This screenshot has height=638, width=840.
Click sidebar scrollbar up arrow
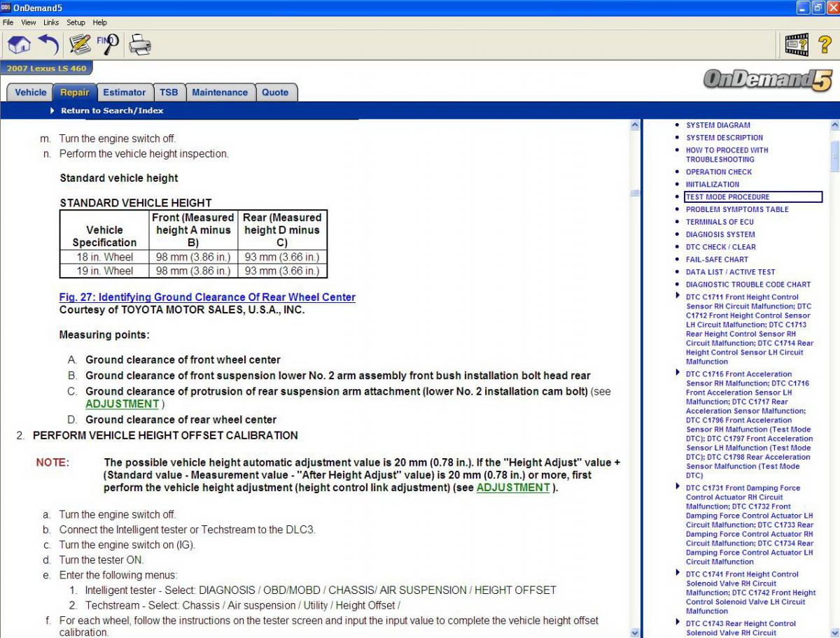pyautogui.click(x=834, y=125)
